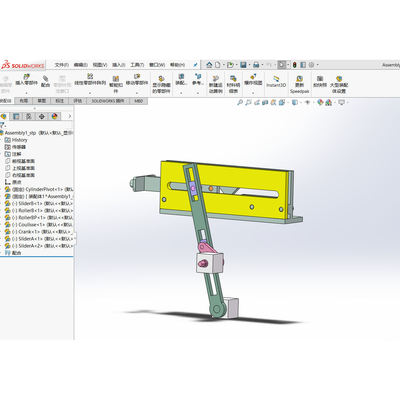Open Move Component dropdown arrow
The width and height of the screenshot is (400, 400).
pos(137,93)
